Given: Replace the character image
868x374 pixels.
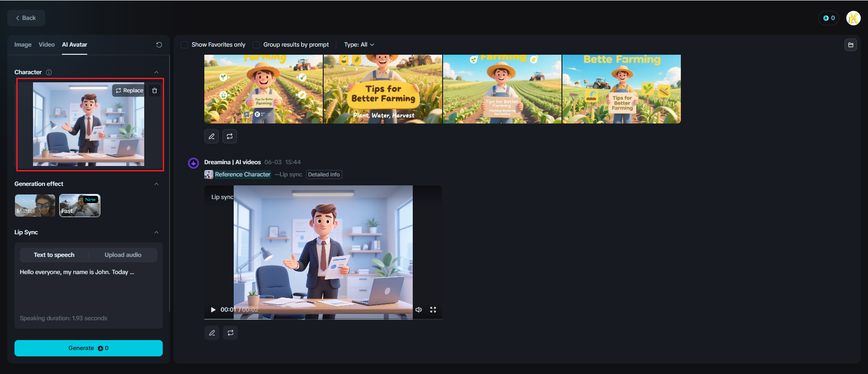Looking at the screenshot, I should pyautogui.click(x=129, y=90).
